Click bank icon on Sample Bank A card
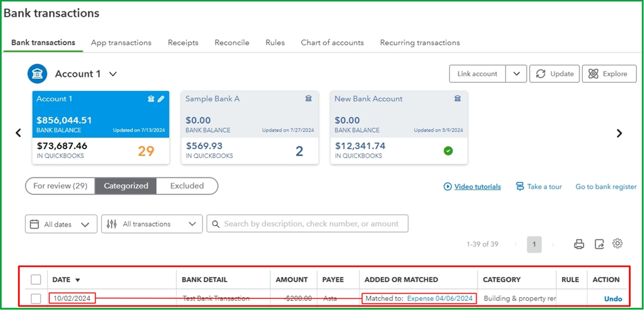Viewport: 644px width, 310px height. point(308,99)
